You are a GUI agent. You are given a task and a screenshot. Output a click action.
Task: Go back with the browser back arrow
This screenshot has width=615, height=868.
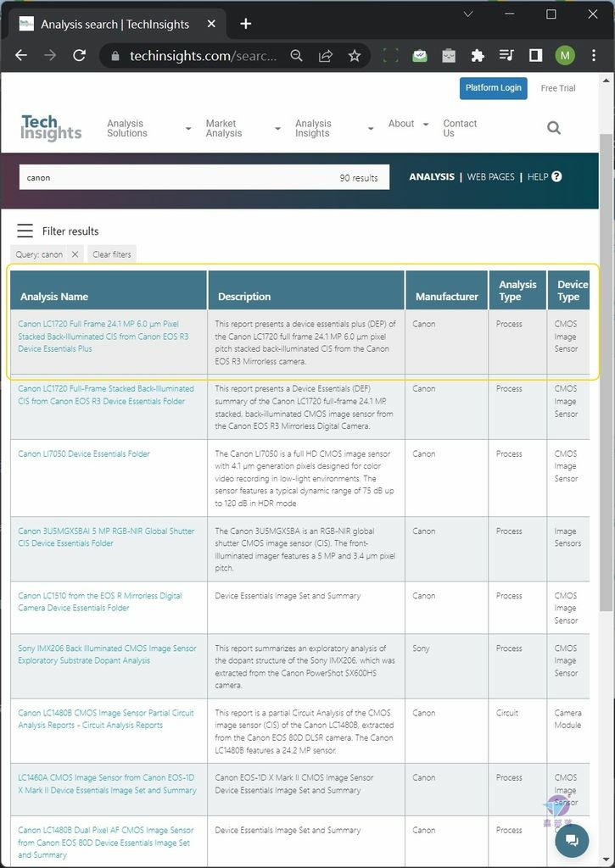tap(21, 55)
